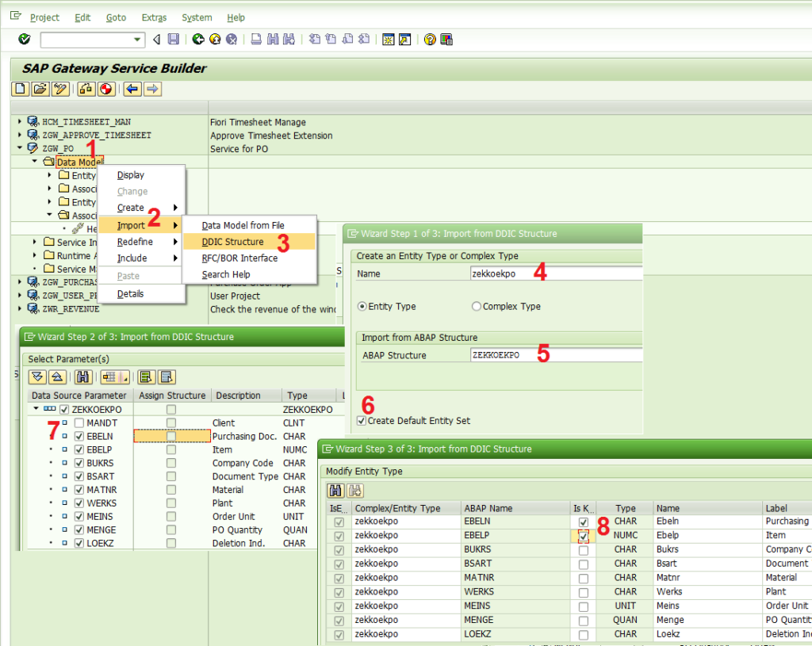This screenshot has height=646, width=812.
Task: Check Assign Structure box for EBELN row
Action: point(171,437)
